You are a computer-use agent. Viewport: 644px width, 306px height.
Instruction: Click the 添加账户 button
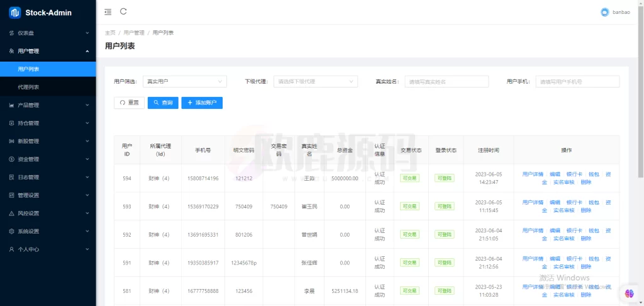point(202,103)
